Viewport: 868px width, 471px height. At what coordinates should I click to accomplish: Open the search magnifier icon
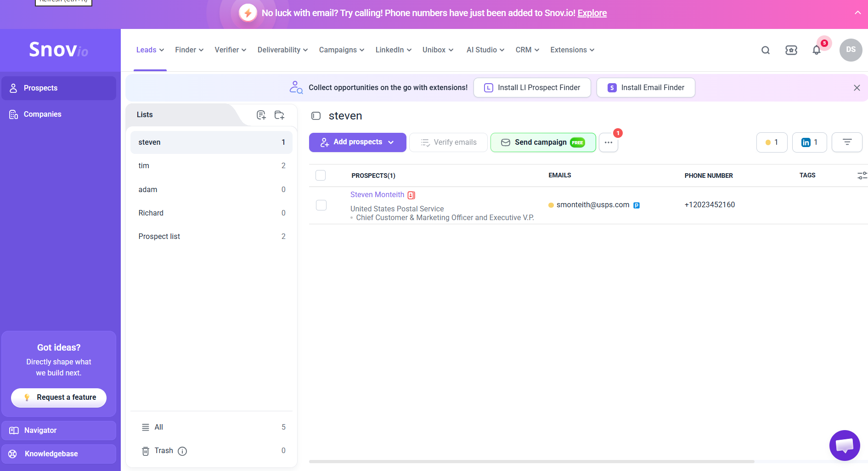click(x=766, y=50)
